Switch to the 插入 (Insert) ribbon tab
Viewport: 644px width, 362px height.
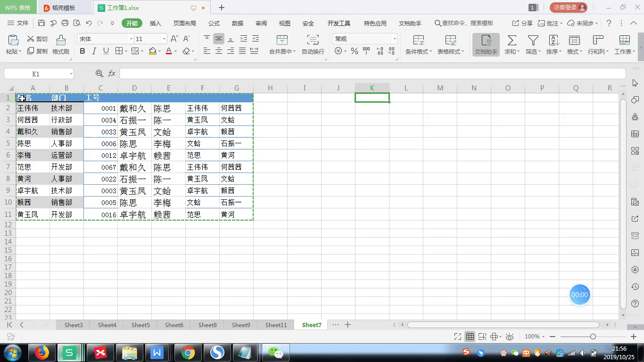point(155,23)
